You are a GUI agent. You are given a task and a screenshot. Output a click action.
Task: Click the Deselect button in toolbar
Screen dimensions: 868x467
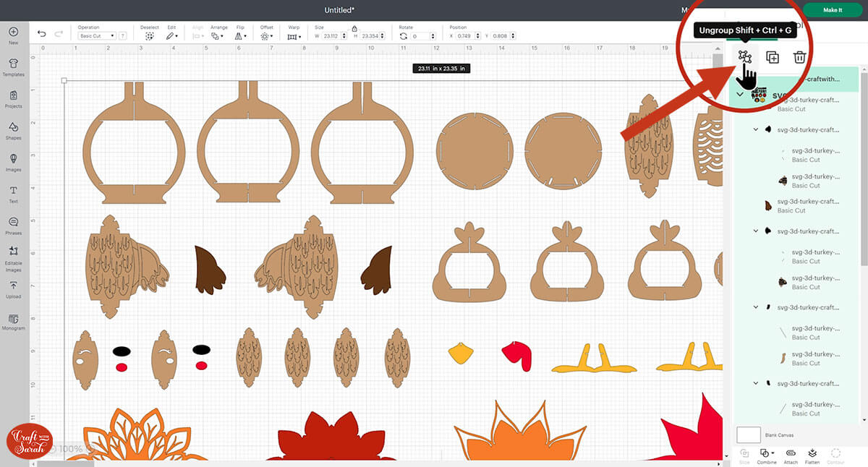click(149, 35)
